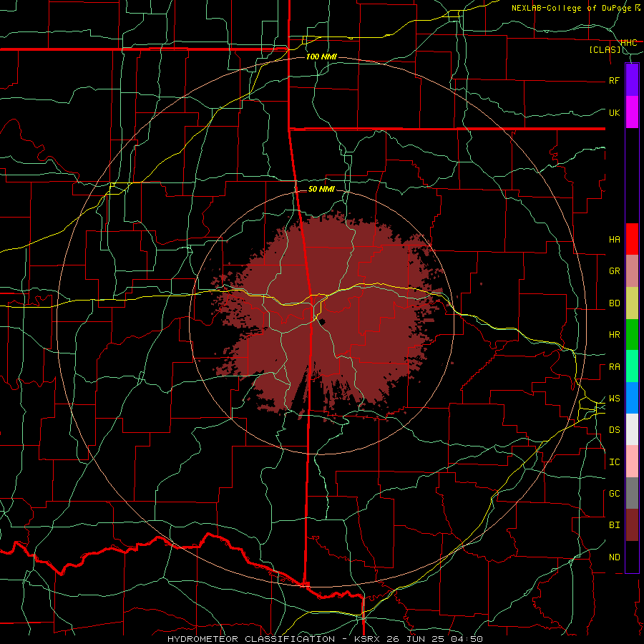The image size is (644, 644).
Task: Click the white DS legend color swatch
Action: point(632,429)
